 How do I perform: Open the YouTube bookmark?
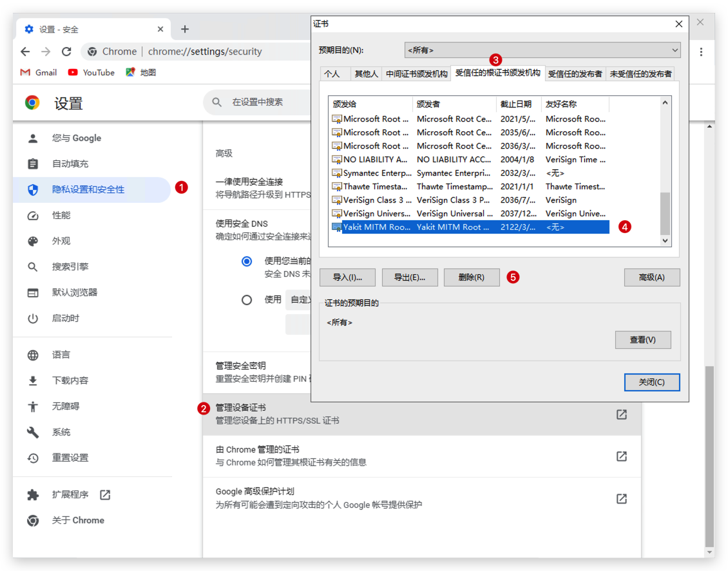coord(91,73)
